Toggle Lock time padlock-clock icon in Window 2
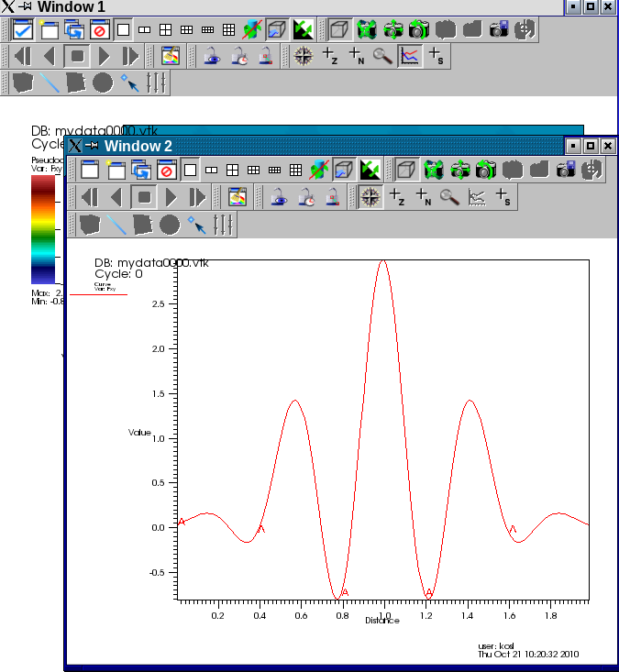The height and width of the screenshot is (672, 619). click(x=305, y=197)
